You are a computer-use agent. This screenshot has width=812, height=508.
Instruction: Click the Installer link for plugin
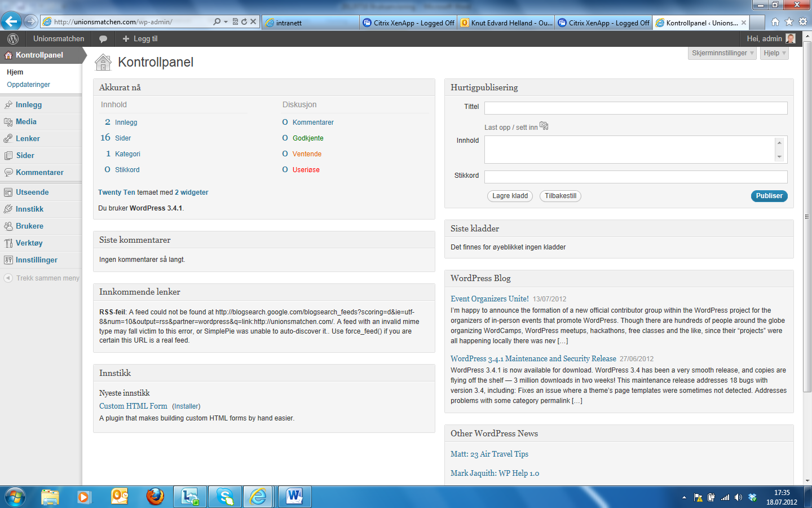coord(186,406)
